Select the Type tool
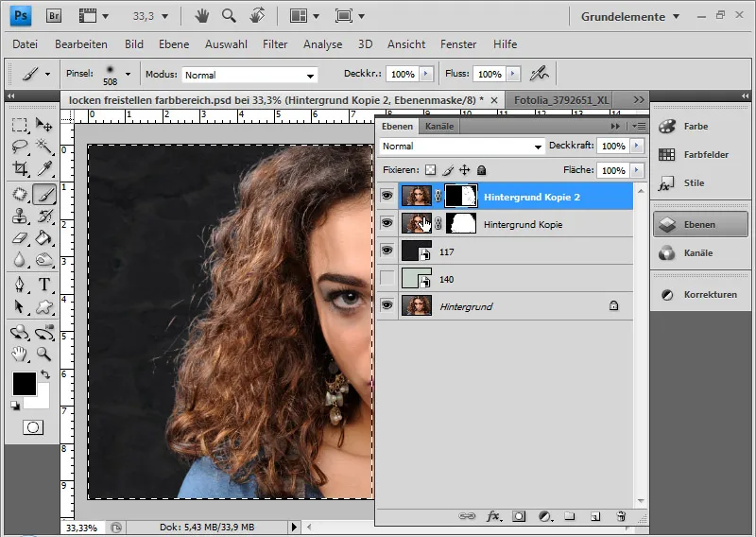756x537 pixels. [x=43, y=285]
